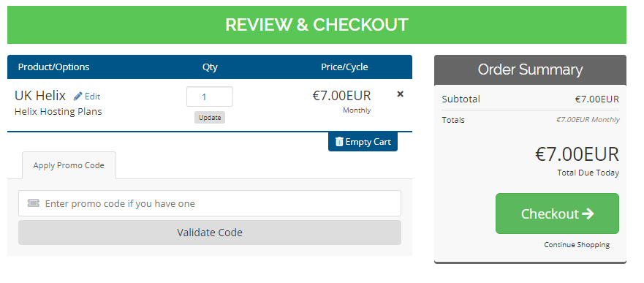Focus the quantity input box
This screenshot has height=283, width=644.
(x=210, y=97)
